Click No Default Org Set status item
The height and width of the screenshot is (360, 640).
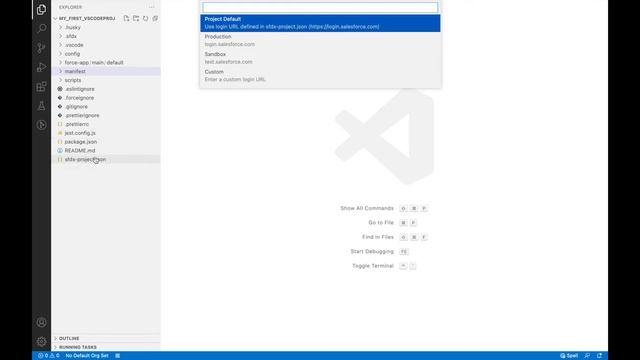(87, 356)
